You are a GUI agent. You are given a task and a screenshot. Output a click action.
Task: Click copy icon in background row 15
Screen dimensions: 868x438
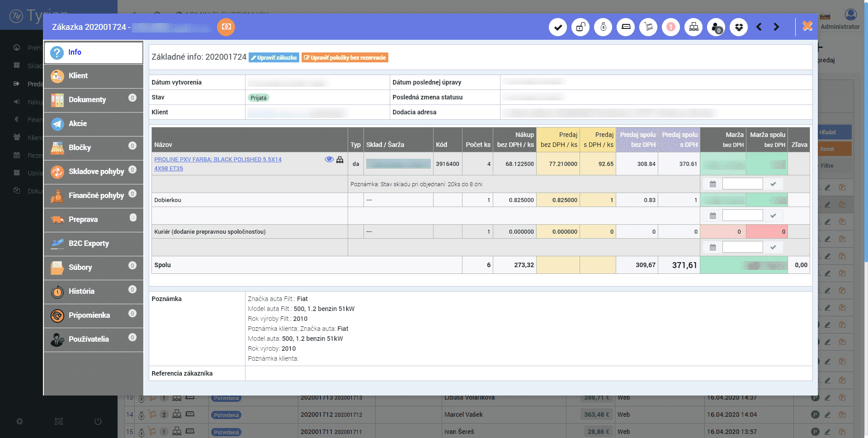842,432
